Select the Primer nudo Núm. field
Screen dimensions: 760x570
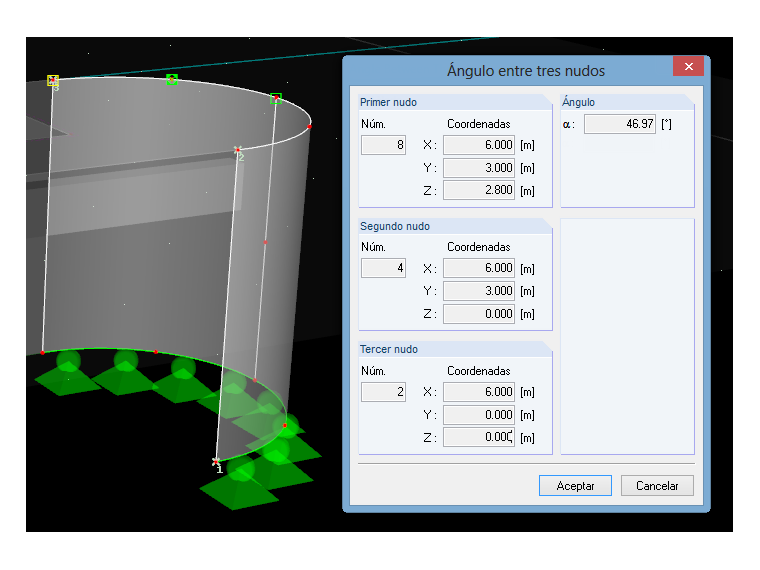(383, 145)
